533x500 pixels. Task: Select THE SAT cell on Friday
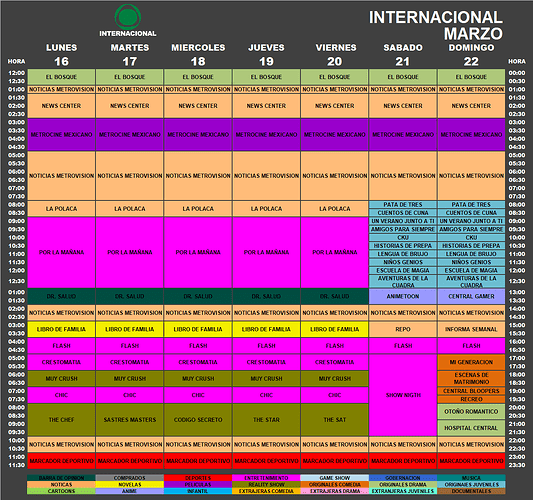click(334, 420)
